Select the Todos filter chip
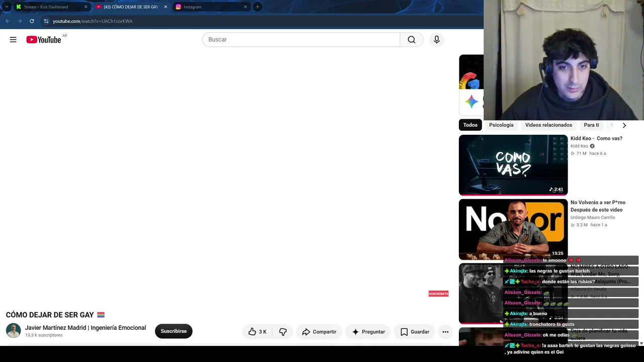 [470, 125]
